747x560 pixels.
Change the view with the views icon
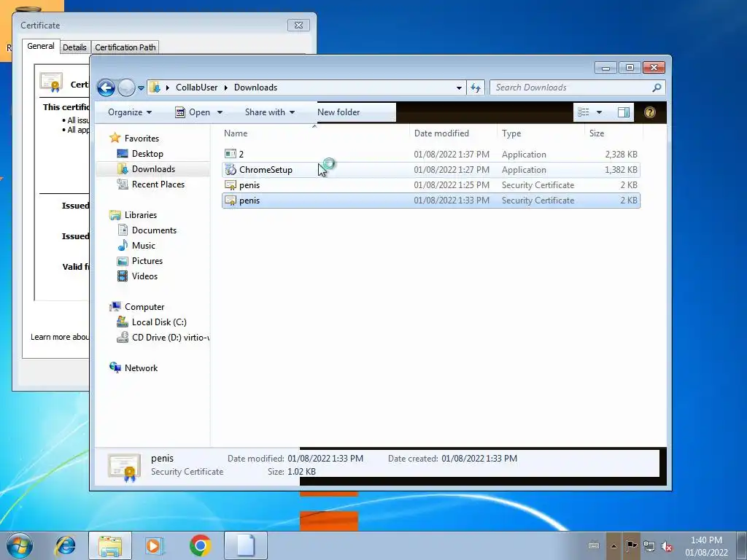pyautogui.click(x=584, y=112)
